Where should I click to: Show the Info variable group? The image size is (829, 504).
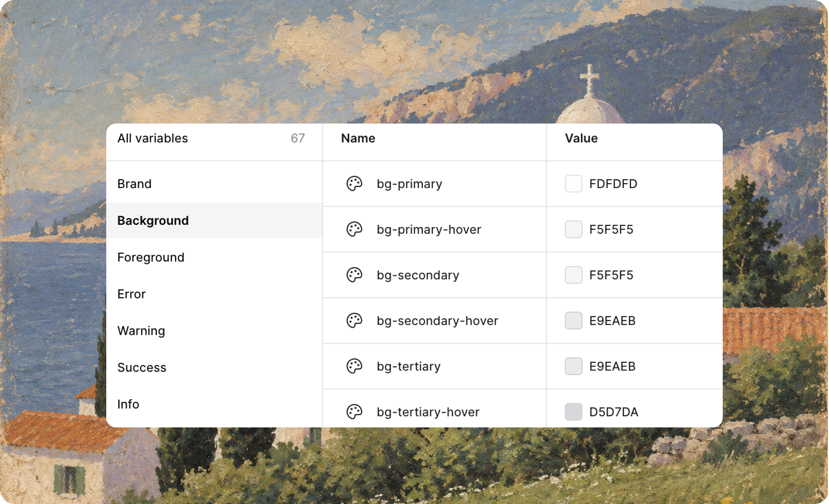tap(214, 404)
